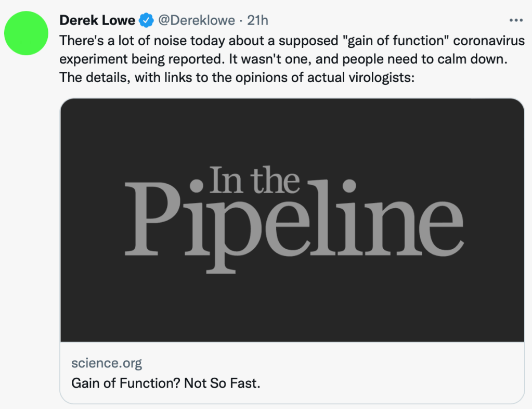Open the green circular profile avatar
532x409 pixels.
[26, 33]
